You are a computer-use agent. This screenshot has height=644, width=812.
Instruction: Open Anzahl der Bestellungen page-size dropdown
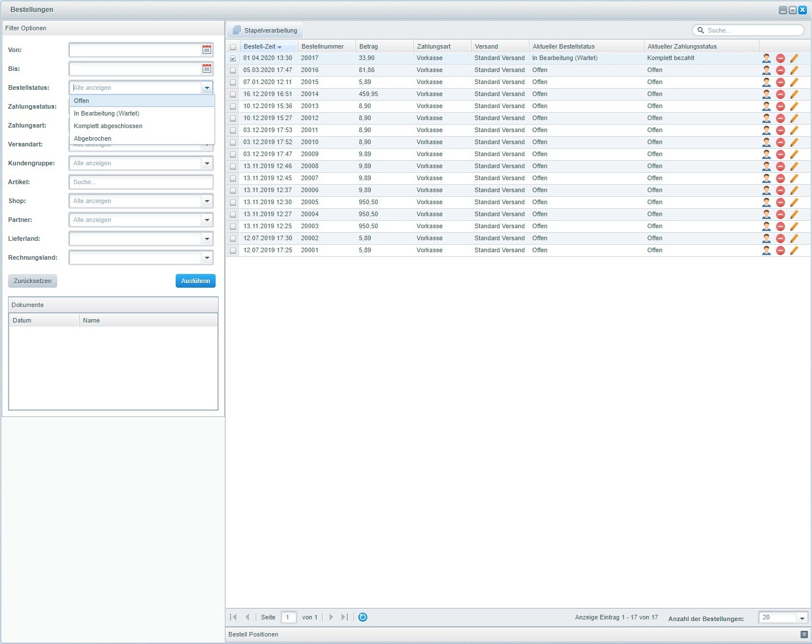pos(802,618)
